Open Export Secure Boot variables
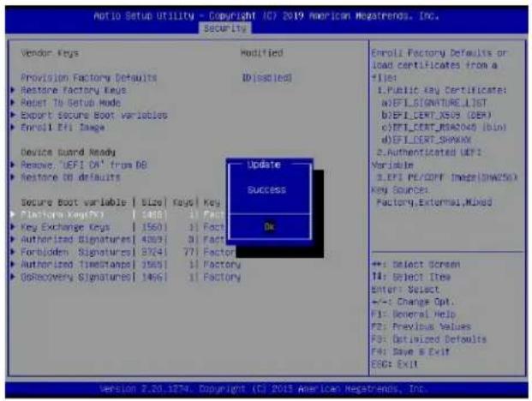532x401 pixels. [x=94, y=115]
